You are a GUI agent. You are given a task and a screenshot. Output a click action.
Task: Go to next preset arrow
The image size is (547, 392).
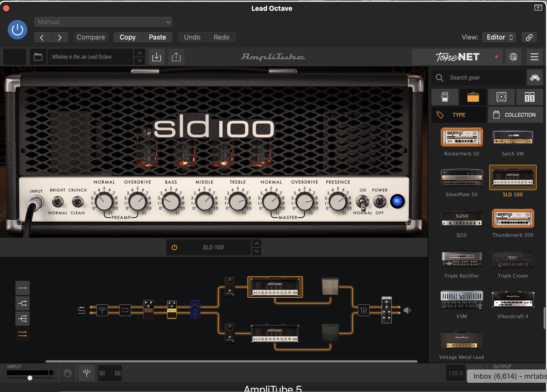[60, 37]
